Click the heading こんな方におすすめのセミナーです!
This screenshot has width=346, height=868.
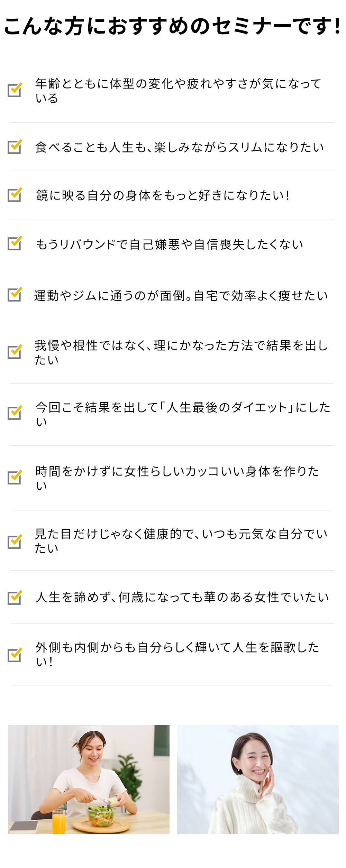click(173, 26)
